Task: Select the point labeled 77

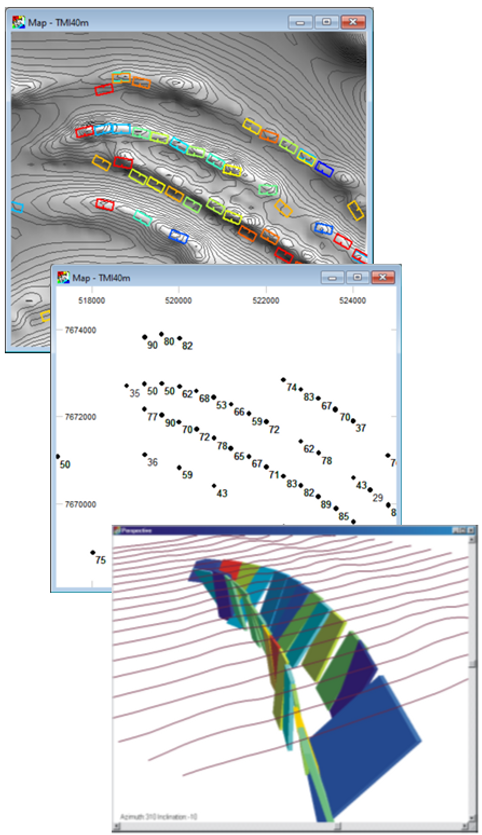Action: (x=144, y=409)
